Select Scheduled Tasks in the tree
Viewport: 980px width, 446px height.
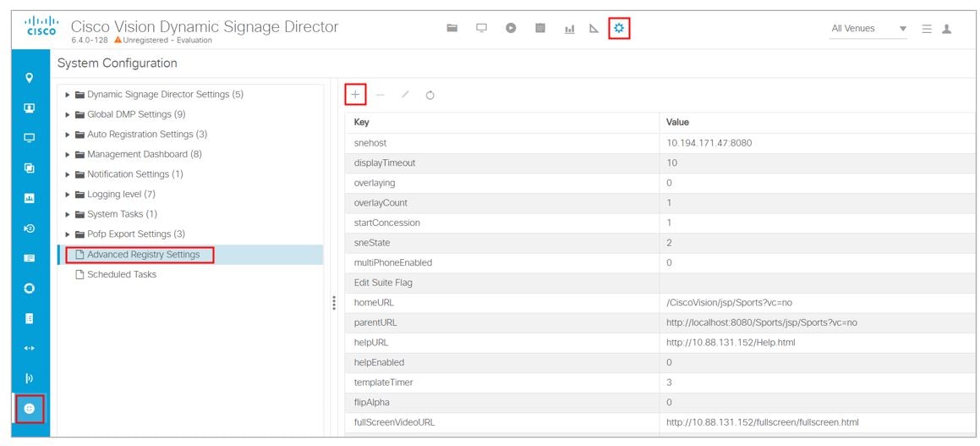(122, 274)
